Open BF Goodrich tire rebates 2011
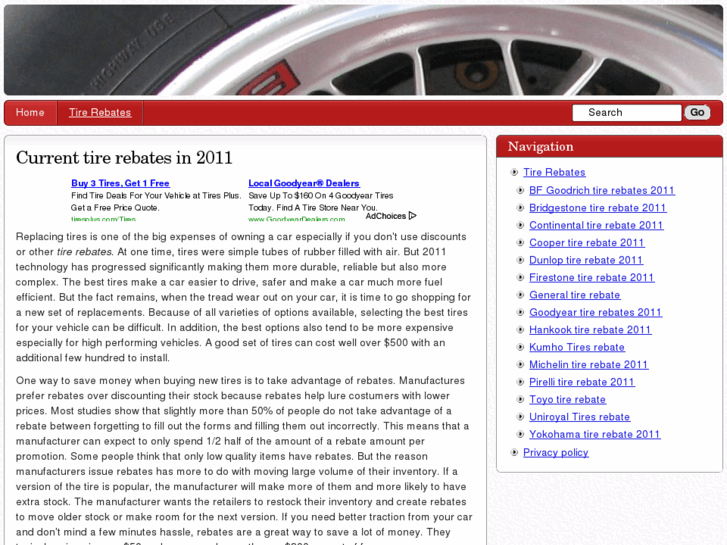This screenshot has height=545, width=727. [x=602, y=190]
